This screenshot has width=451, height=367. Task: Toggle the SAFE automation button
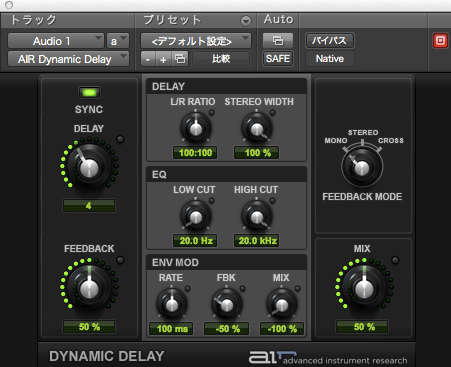(x=278, y=59)
